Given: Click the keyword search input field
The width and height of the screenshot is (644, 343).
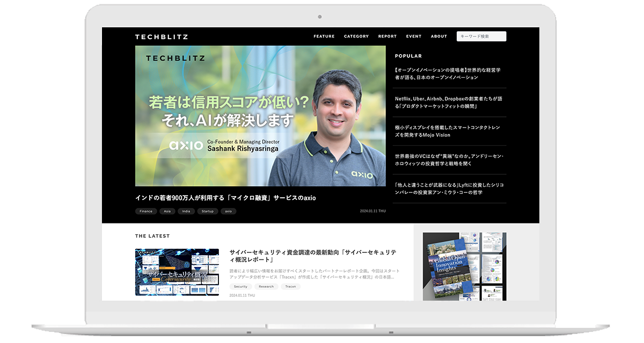Looking at the screenshot, I should pos(480,36).
